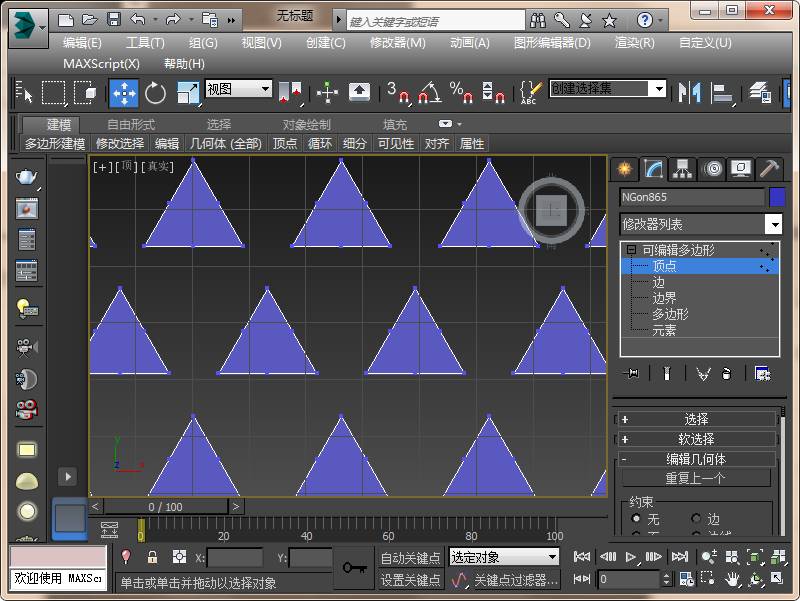Toggle the selection lock padlock
Screen dimensions: 800x601
tap(152, 557)
